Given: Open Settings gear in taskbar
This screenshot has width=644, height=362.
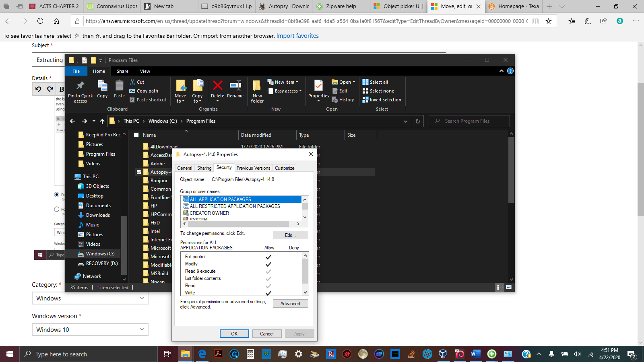Looking at the screenshot, I should coord(298,354).
